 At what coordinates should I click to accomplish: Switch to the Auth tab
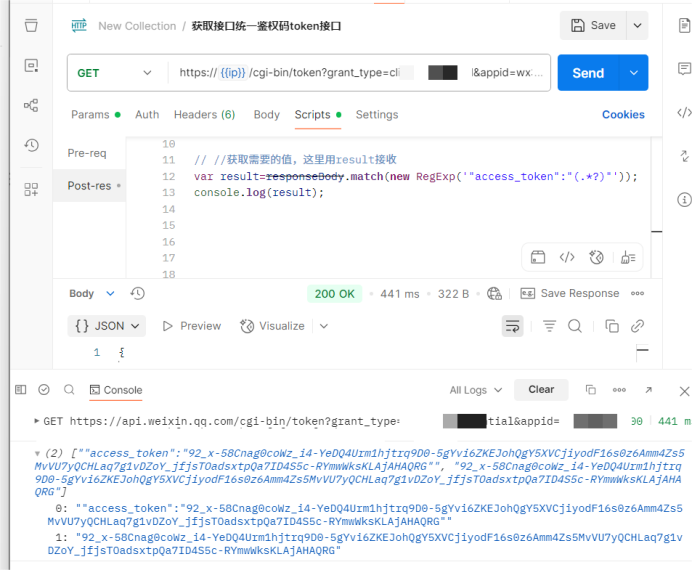147,114
